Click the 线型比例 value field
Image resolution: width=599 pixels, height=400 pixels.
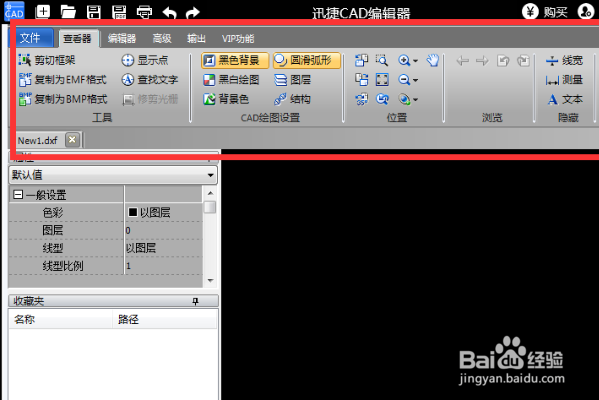pyautogui.click(x=164, y=266)
